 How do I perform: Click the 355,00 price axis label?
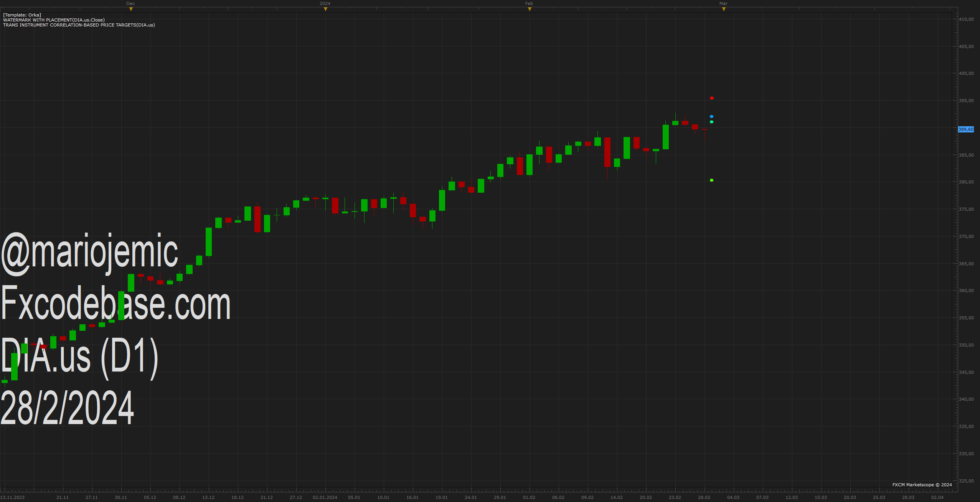966,318
